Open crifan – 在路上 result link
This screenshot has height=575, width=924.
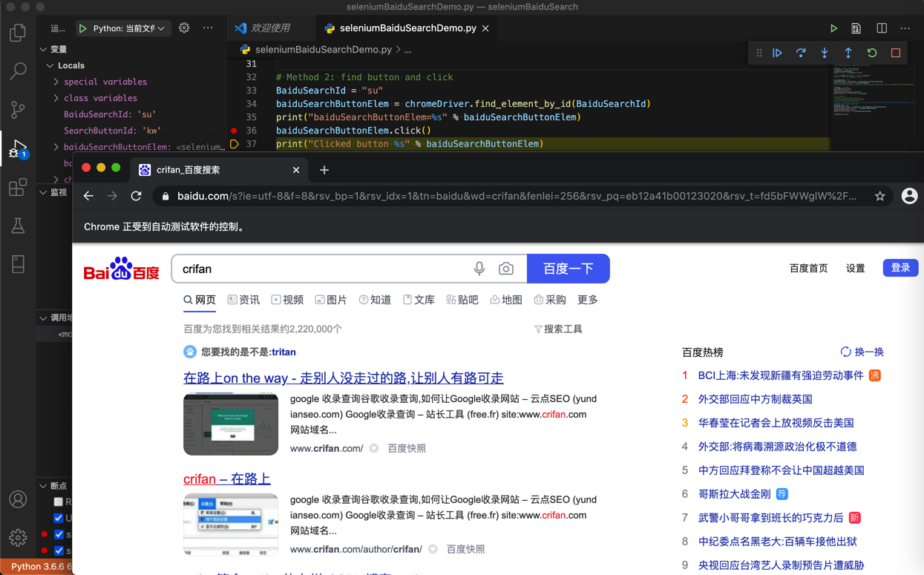coord(227,479)
